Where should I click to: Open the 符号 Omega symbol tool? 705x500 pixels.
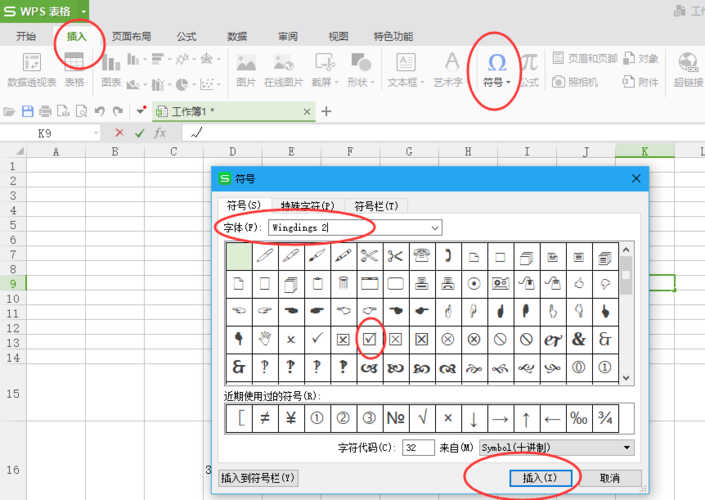point(496,69)
